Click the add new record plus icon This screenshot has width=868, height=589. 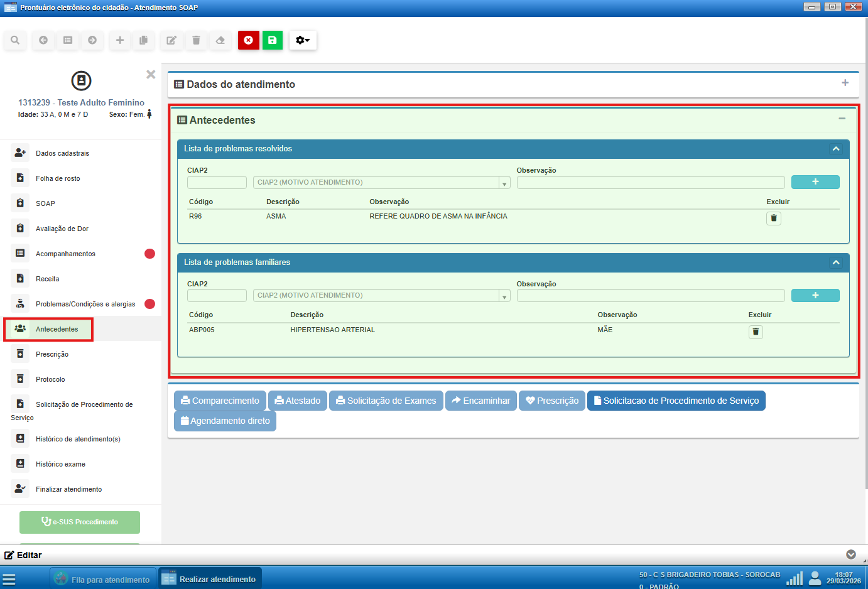coord(119,40)
